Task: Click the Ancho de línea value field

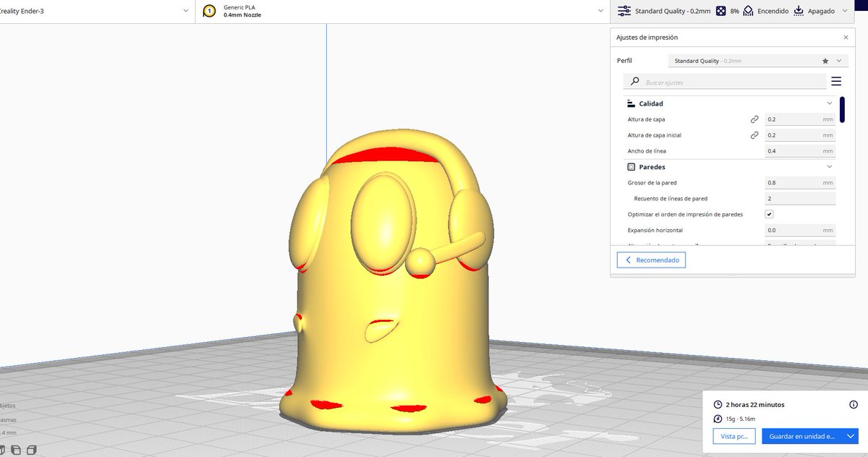Action: [800, 151]
